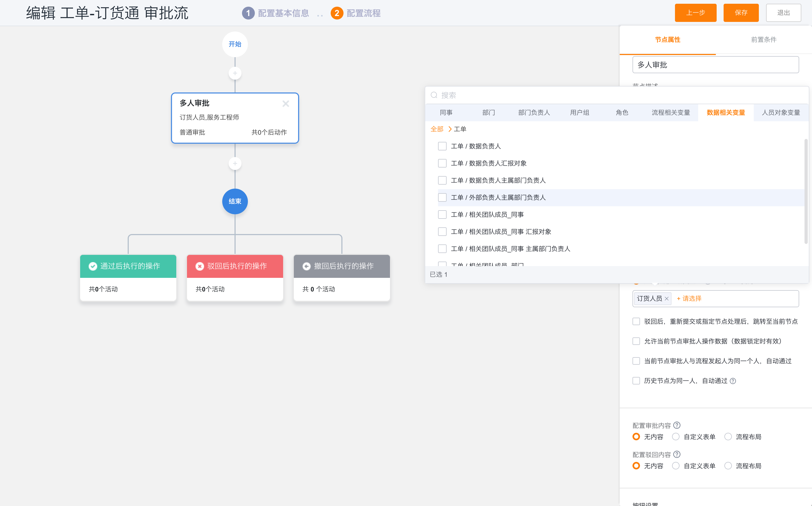The height and width of the screenshot is (506, 812).
Task: Check 工单 / 数据负责人主属部门负责人
Action: coord(442,180)
